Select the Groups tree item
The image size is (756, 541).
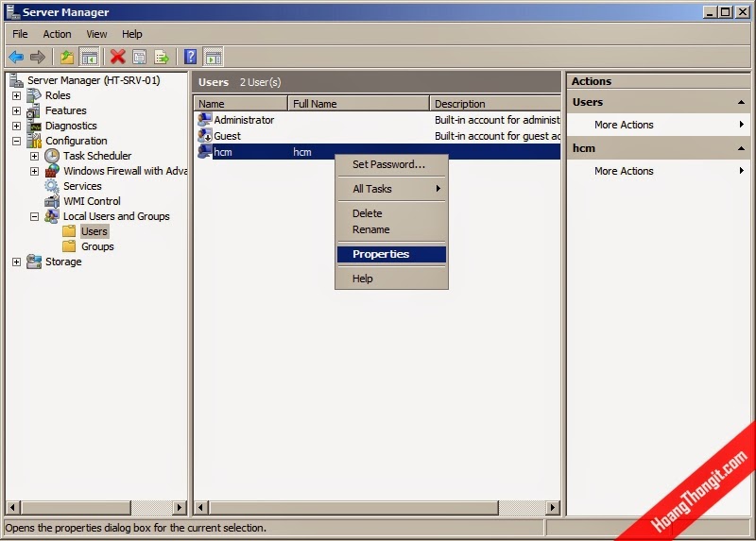(97, 246)
